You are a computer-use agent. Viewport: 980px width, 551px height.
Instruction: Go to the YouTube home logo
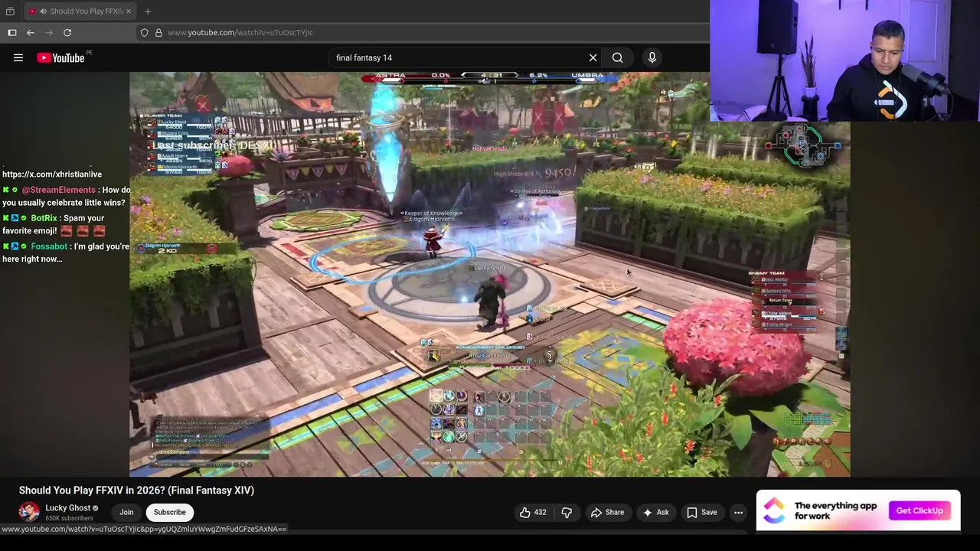pyautogui.click(x=61, y=57)
